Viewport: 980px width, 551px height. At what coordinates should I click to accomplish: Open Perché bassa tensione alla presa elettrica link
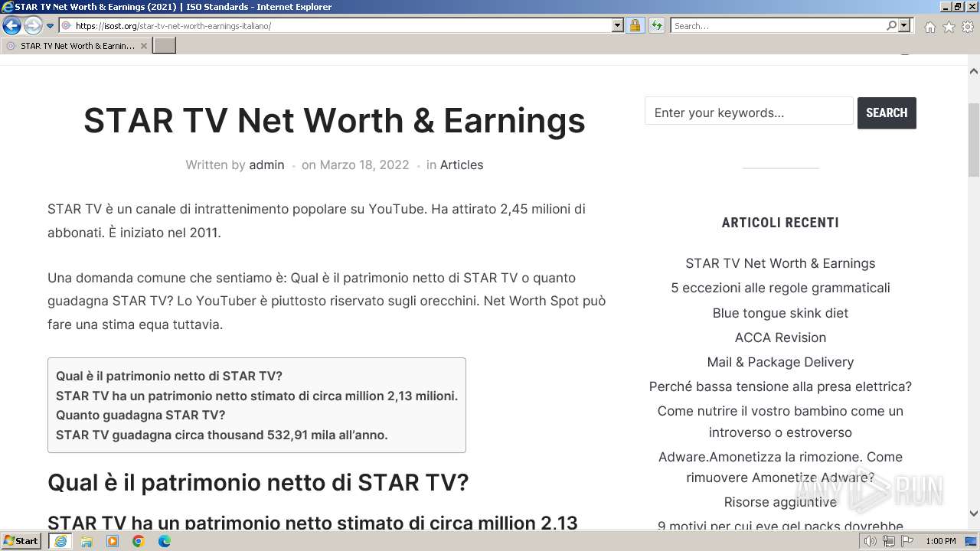[780, 386]
